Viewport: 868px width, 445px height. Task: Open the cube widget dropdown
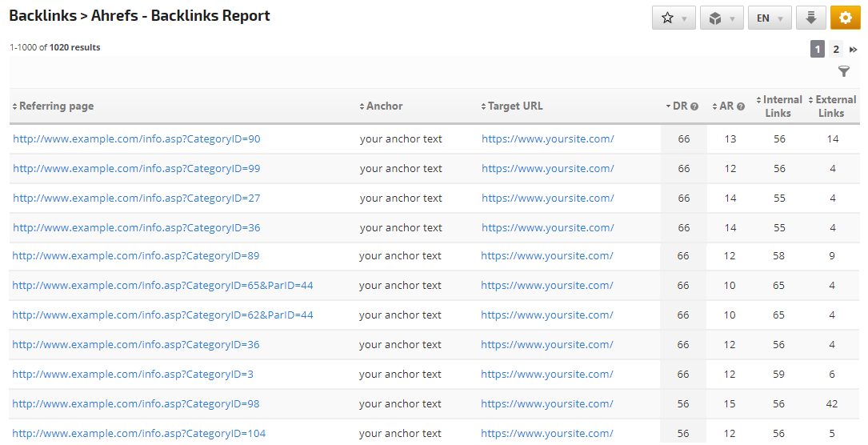point(722,18)
